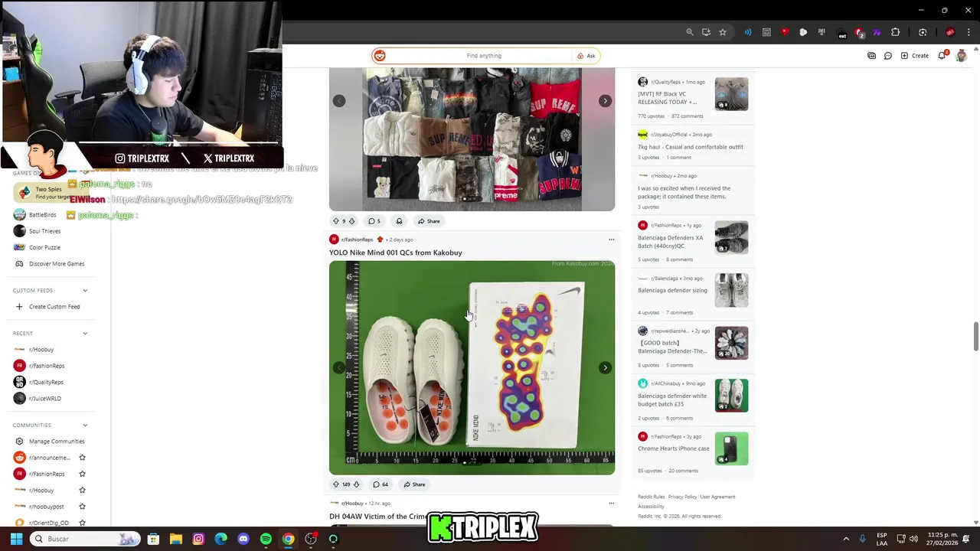Open the Reddit advertise icon
Image resolution: width=980 pixels, height=551 pixels.
coord(872,56)
